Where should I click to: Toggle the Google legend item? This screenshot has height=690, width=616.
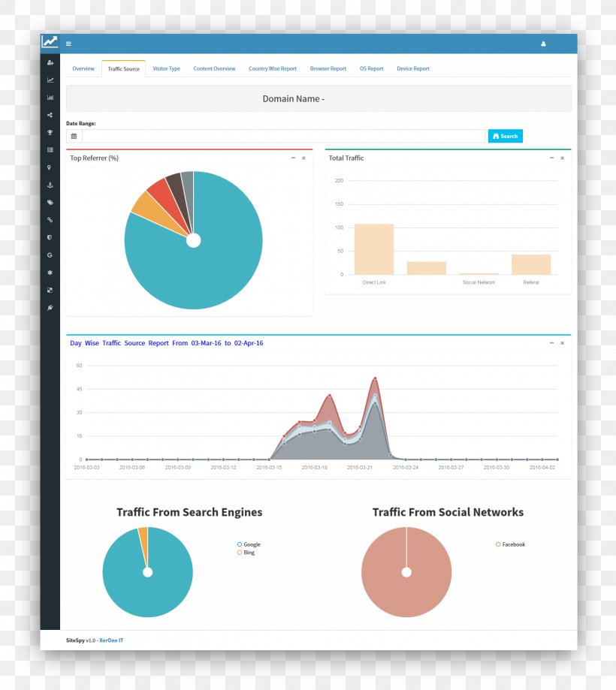tap(249, 544)
